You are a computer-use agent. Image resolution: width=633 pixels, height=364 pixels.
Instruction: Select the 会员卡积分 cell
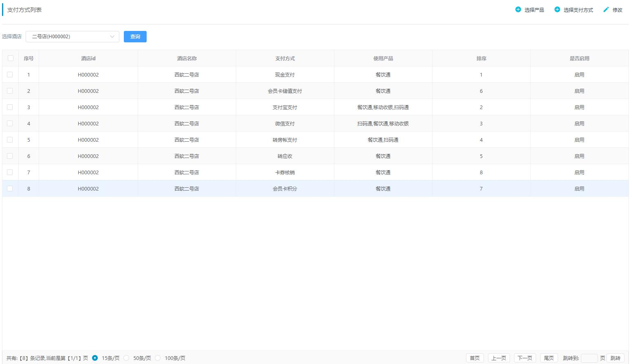point(285,189)
